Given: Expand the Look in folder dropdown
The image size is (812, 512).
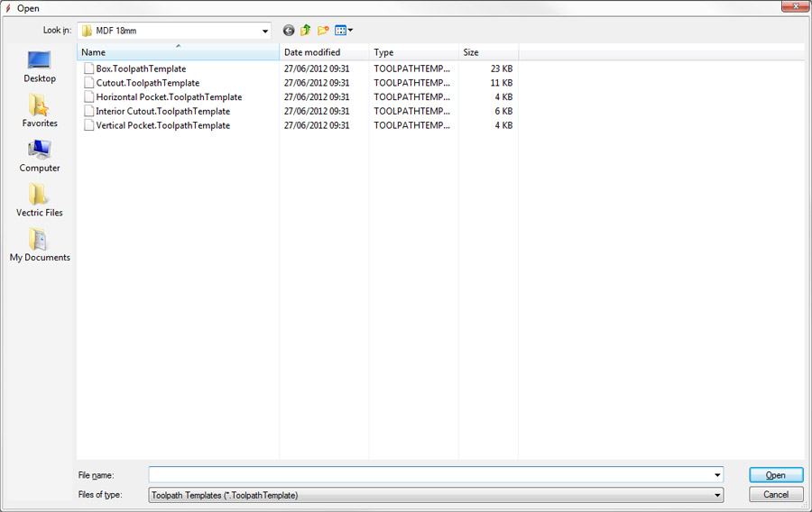Looking at the screenshot, I should [x=265, y=31].
